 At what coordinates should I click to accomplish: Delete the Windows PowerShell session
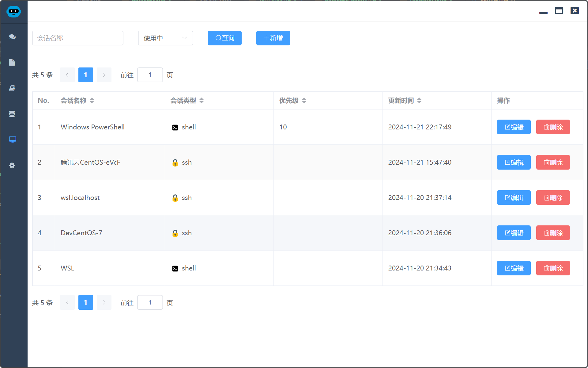tap(553, 127)
